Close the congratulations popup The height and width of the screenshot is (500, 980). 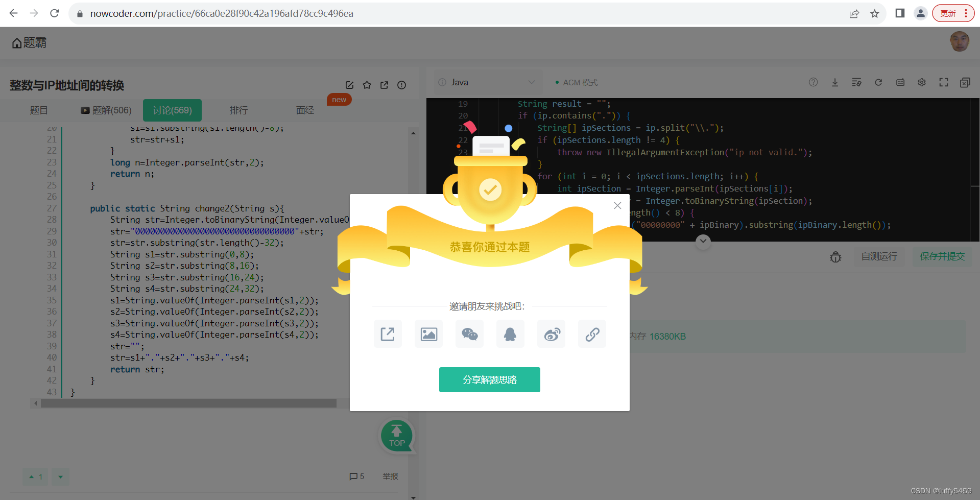617,205
